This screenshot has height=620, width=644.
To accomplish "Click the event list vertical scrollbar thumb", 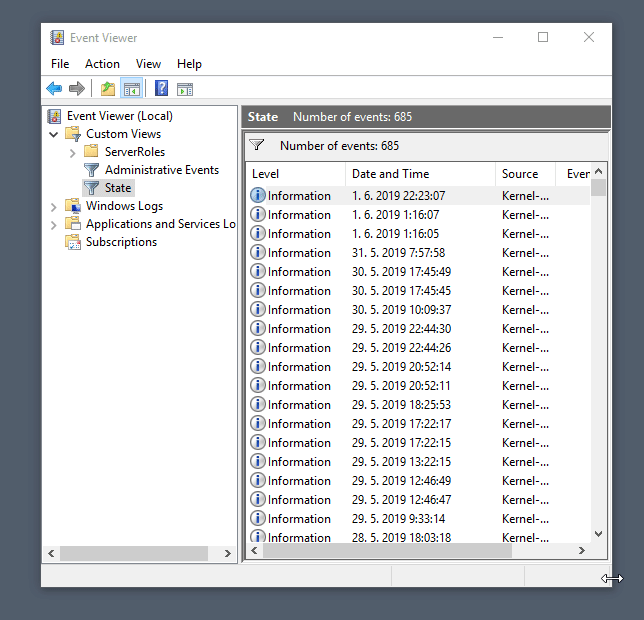I will [598, 188].
